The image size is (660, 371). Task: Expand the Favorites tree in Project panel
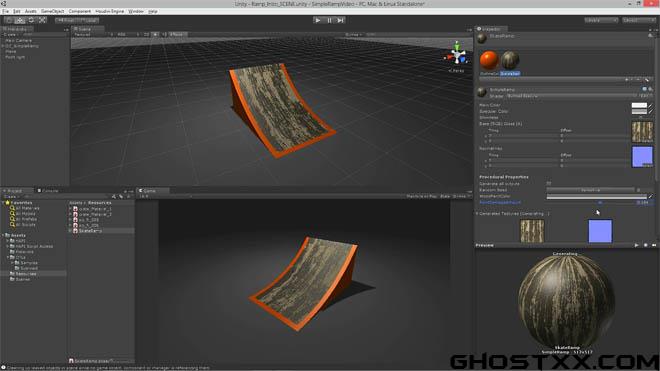(3, 203)
